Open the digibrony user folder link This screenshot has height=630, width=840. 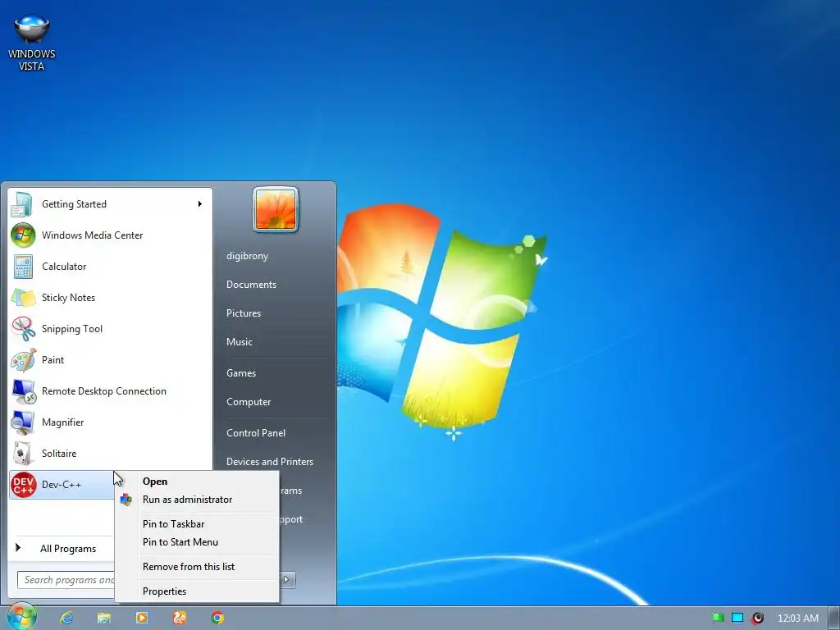pos(247,256)
